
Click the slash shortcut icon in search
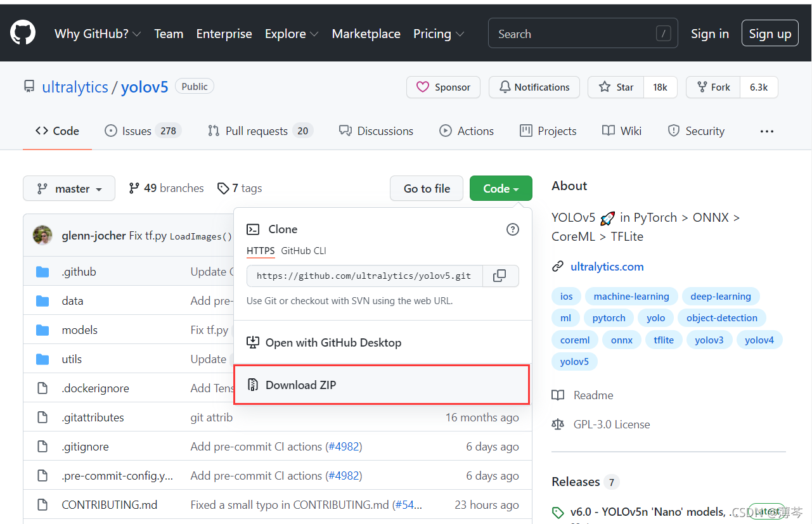point(663,34)
